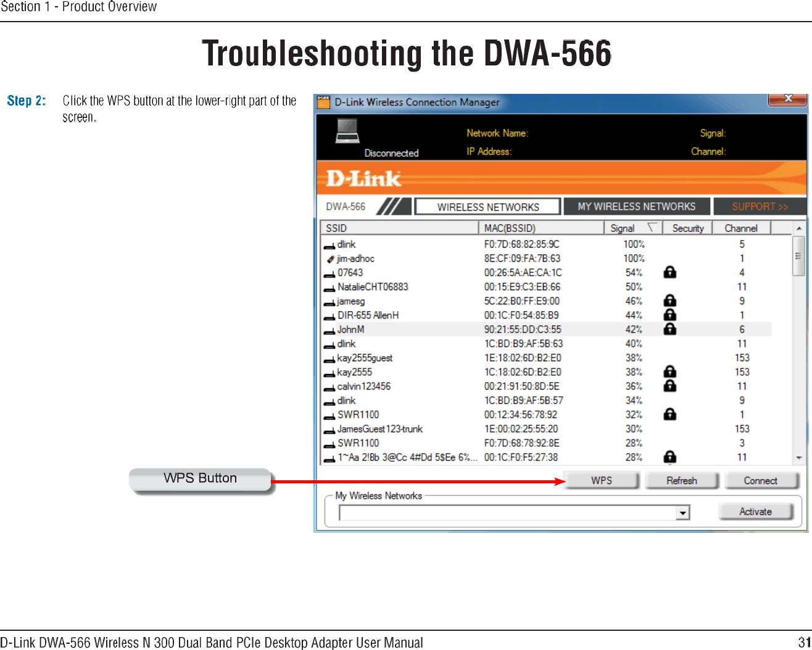The image size is (812, 650).
Task: Click the network icon beside JamesGuest123-trunk
Action: (x=330, y=430)
